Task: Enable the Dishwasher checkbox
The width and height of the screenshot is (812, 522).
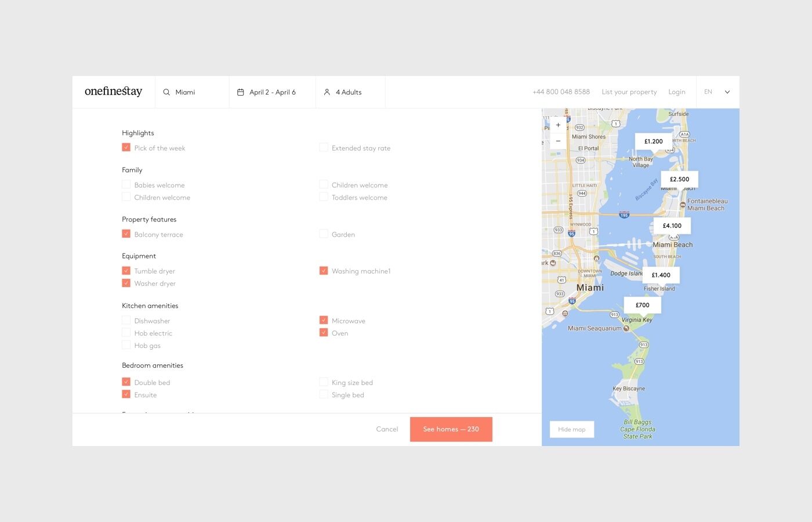Action: 126,320
